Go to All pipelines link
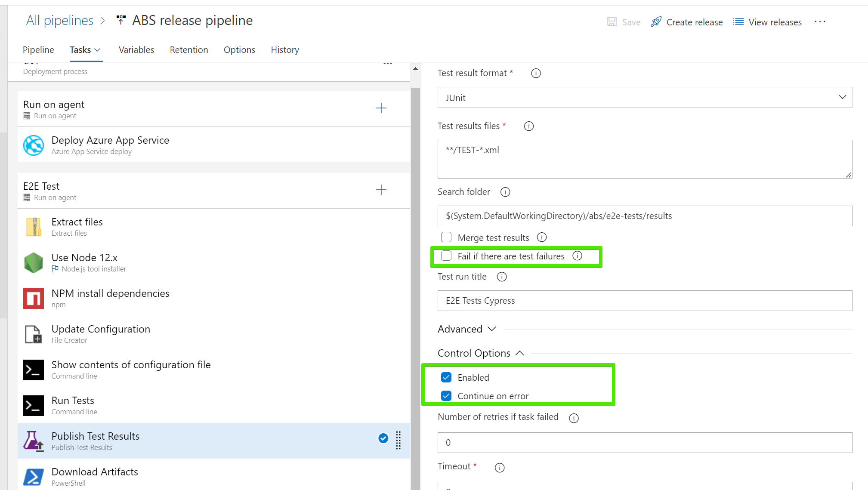Image resolution: width=868 pixels, height=490 pixels. click(59, 20)
